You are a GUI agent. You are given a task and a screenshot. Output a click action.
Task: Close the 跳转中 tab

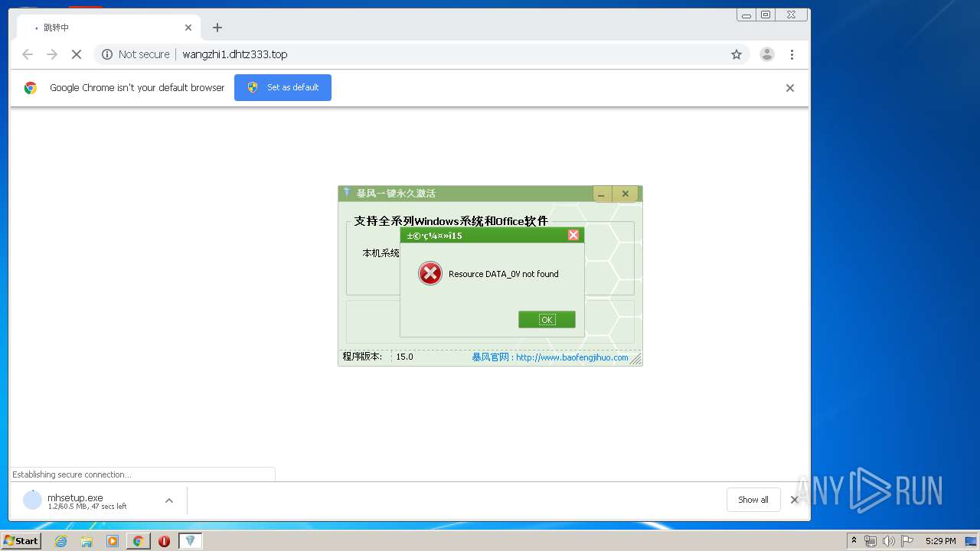(x=188, y=28)
